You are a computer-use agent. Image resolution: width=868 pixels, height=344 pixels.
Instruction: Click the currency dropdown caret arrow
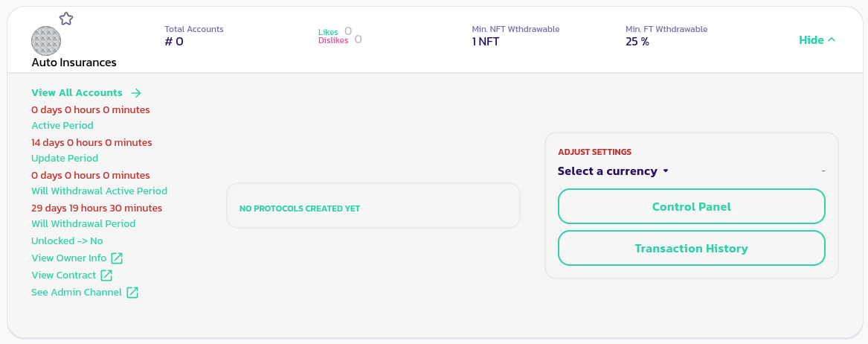pyautogui.click(x=666, y=171)
